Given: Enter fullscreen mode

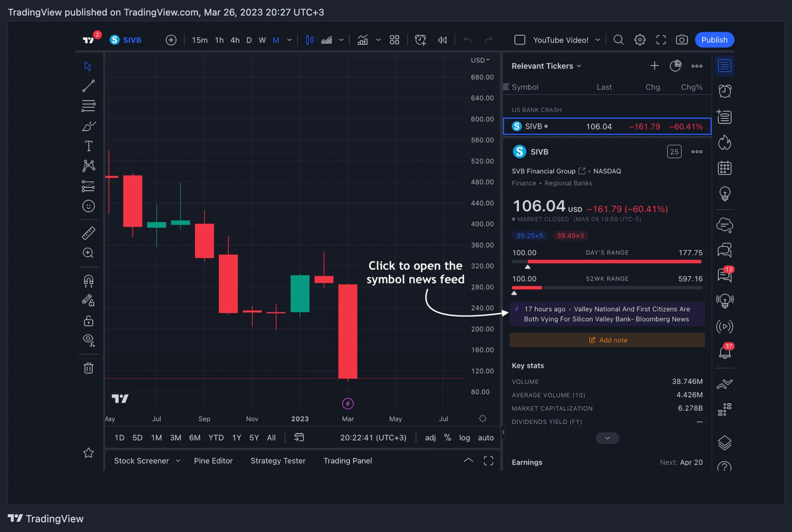Looking at the screenshot, I should coord(661,40).
